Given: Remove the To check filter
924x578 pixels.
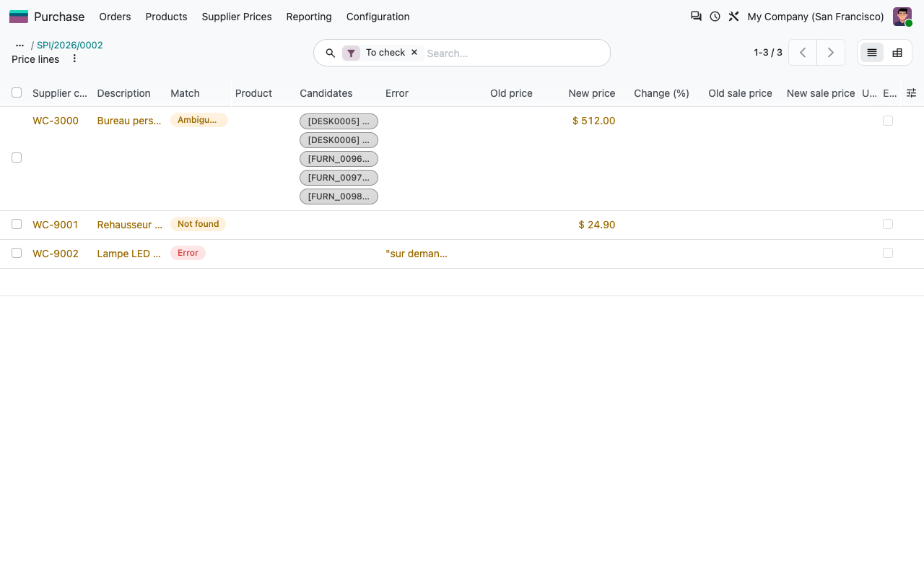Looking at the screenshot, I should click(414, 53).
